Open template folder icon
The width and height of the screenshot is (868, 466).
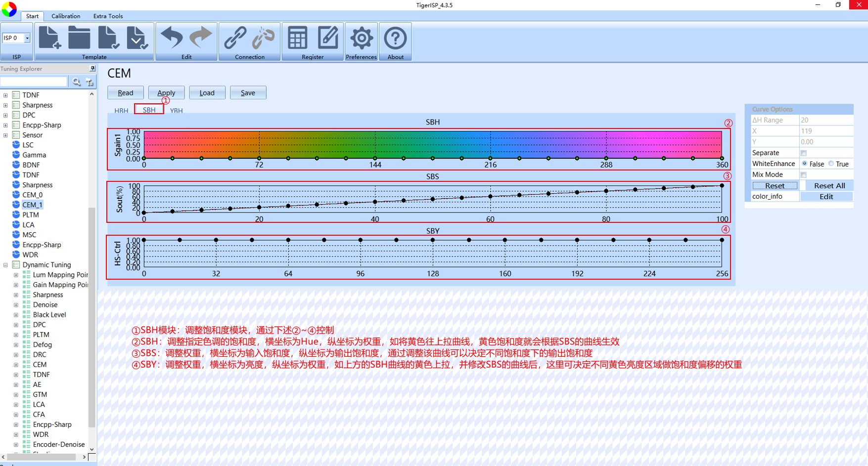tap(79, 38)
